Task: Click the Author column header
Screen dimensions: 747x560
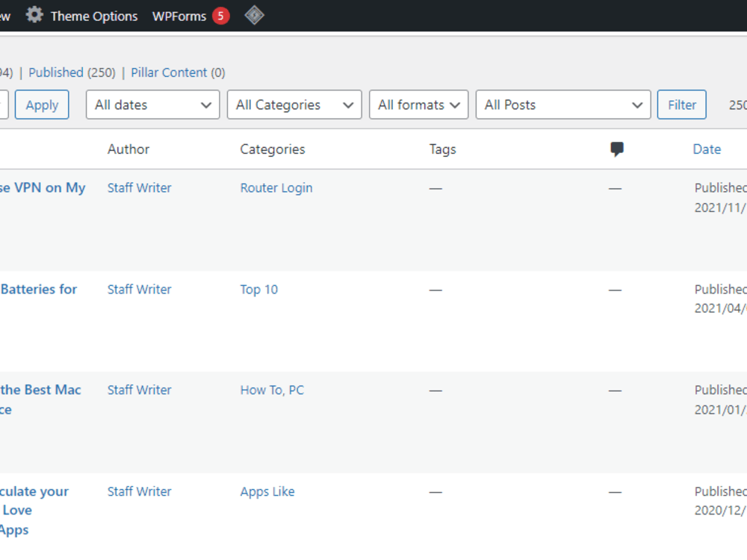Action: [x=128, y=149]
